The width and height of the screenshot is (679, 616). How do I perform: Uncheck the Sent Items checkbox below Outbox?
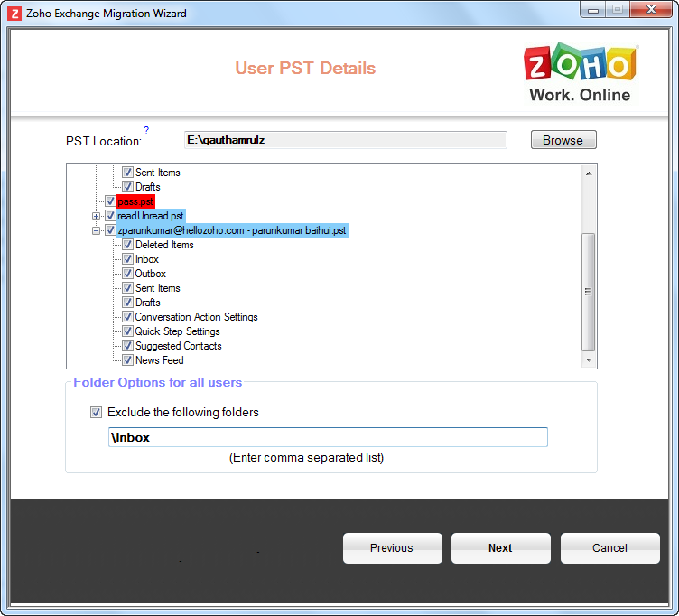click(127, 287)
